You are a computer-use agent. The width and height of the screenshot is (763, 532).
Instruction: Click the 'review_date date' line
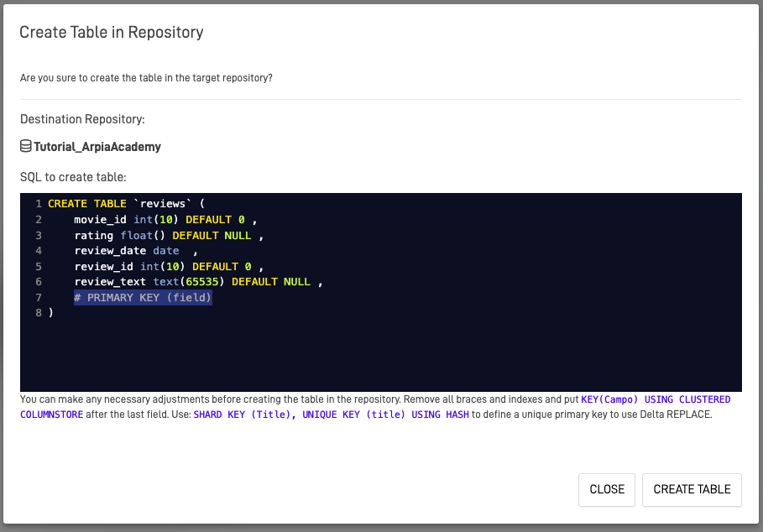pyautogui.click(x=136, y=251)
